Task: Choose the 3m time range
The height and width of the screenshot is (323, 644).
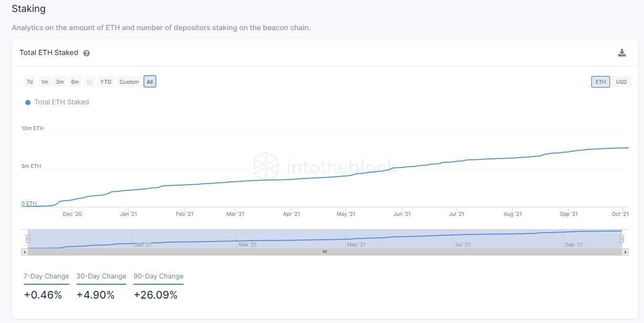Action: (x=59, y=81)
